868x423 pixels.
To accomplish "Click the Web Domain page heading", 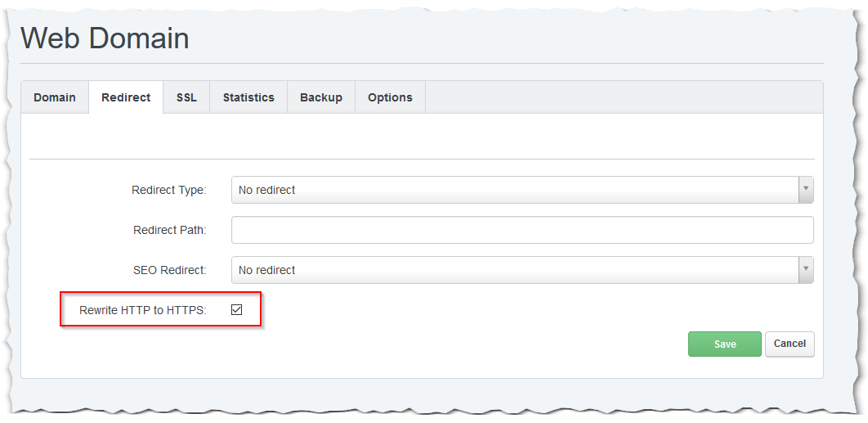I will (105, 38).
